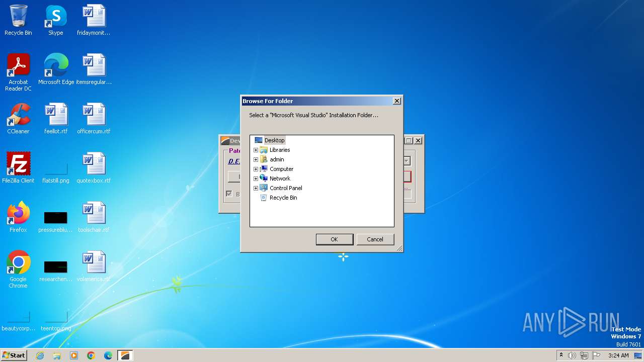The width and height of the screenshot is (644, 362).
Task: Select the officercum.rtf file on desktop
Action: [94, 119]
